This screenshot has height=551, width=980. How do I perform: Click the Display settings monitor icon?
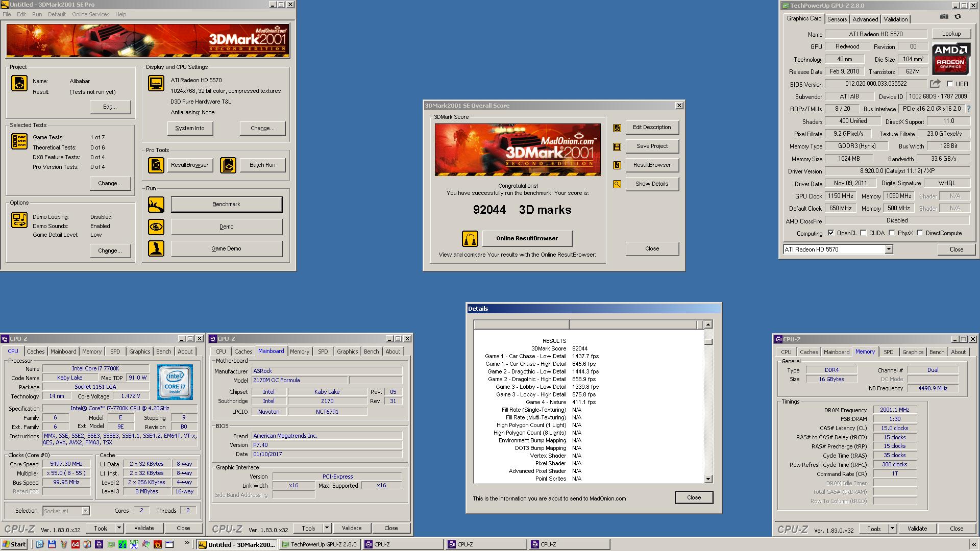(156, 83)
